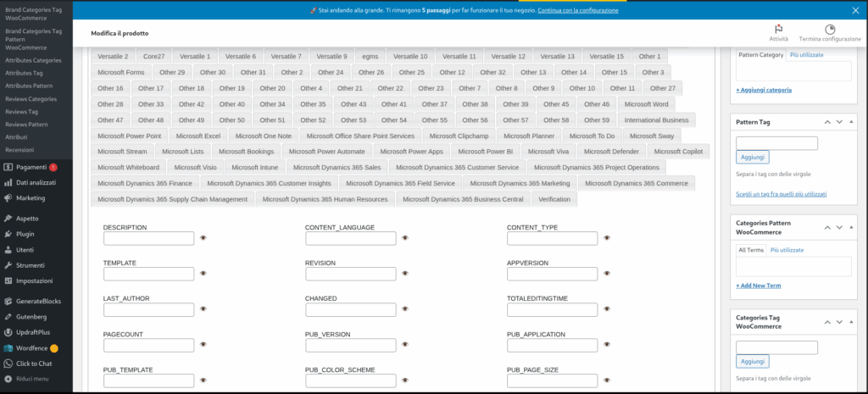Toggle eye icon next to TEMPLATE field

(203, 274)
